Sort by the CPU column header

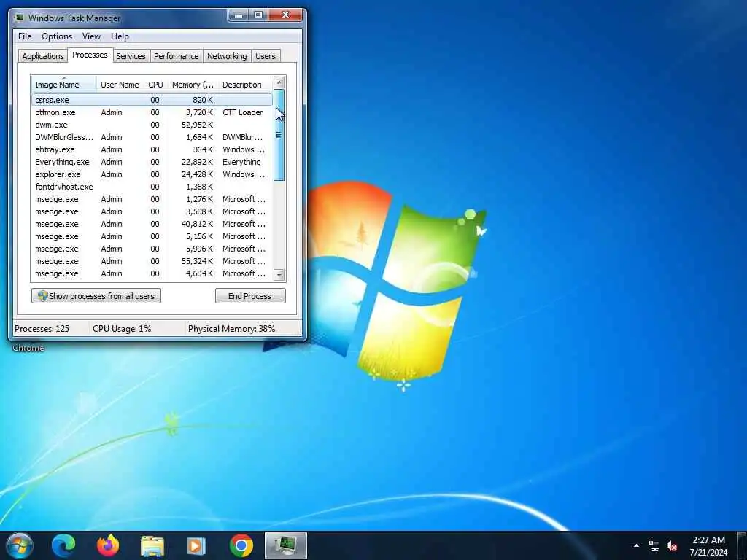(x=155, y=85)
